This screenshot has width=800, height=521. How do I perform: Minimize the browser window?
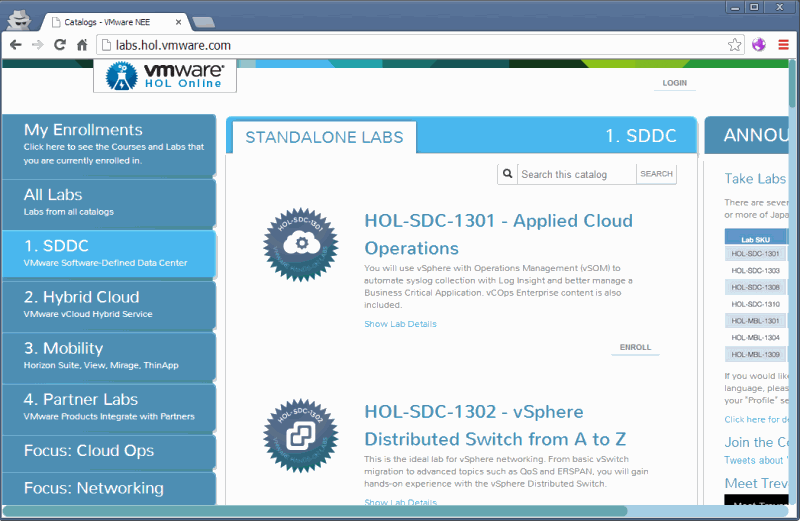pos(735,7)
